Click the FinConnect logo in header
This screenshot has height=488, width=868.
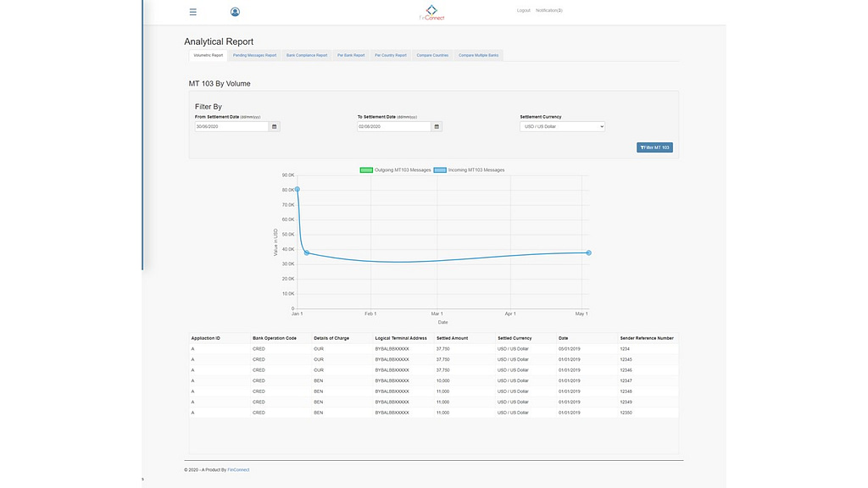point(432,13)
